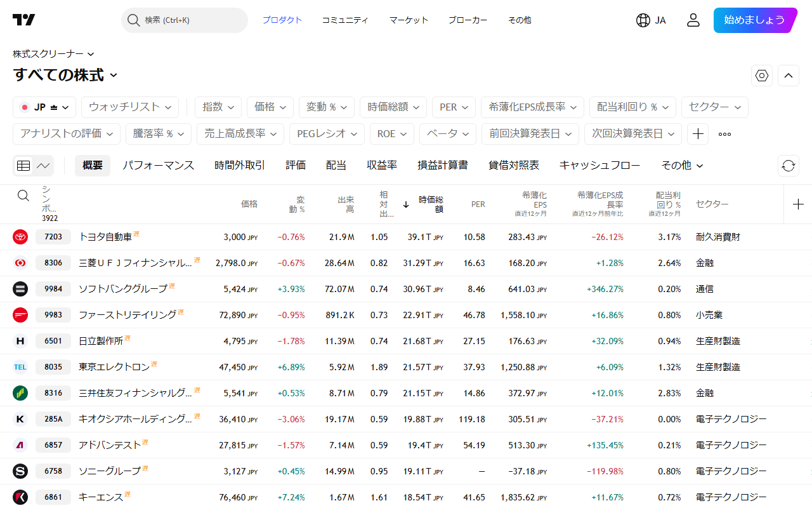Click the 始めましょう button

pyautogui.click(x=755, y=20)
